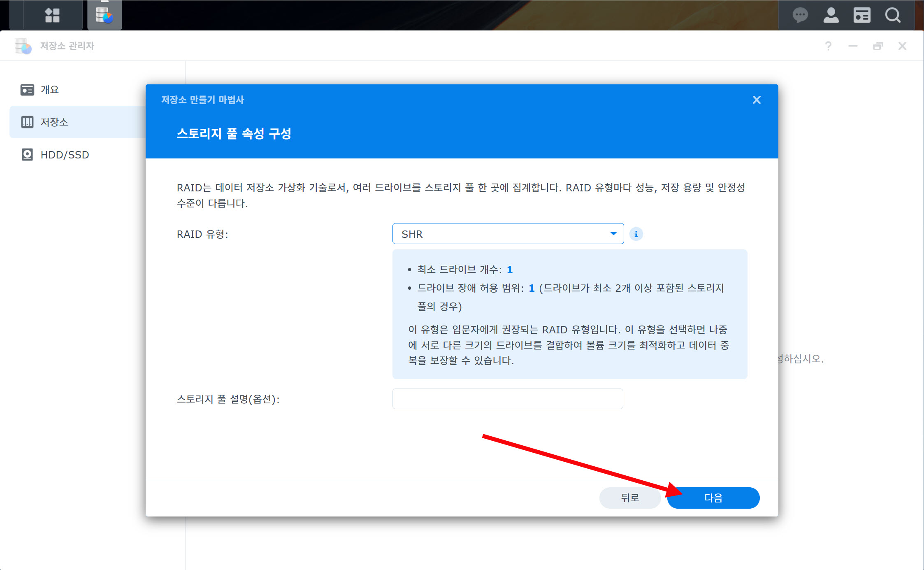Viewport: 924px width, 570px height.
Task: Open the widgets panel icon
Action: (861, 15)
